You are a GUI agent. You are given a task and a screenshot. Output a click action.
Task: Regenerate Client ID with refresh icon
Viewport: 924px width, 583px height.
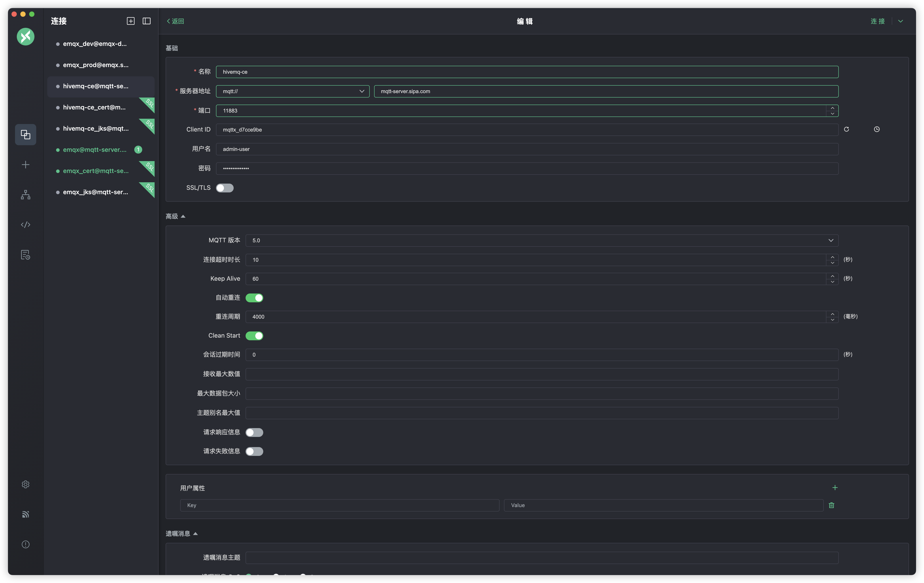[x=846, y=130]
